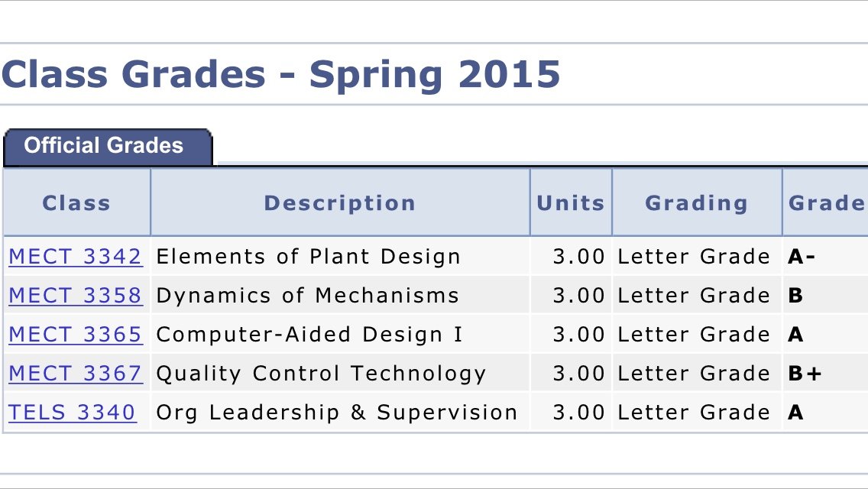Screen dimensions: 868x489
Task: Click the Description column header
Action: click(340, 202)
